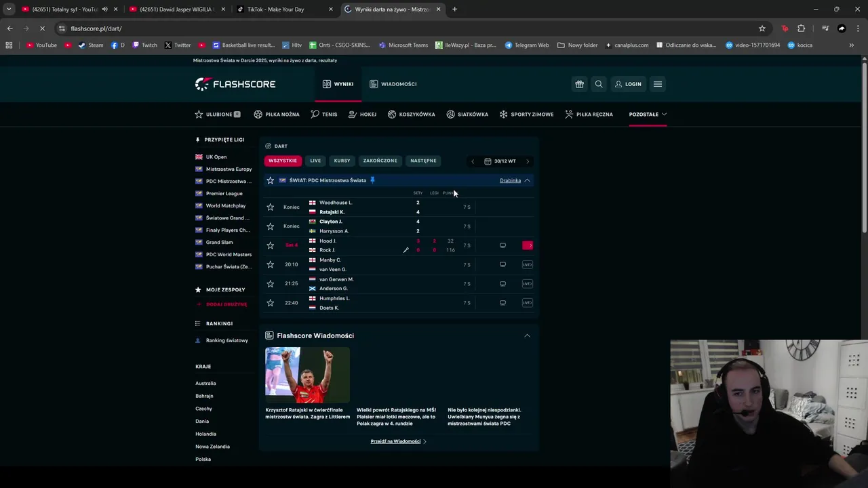This screenshot has width=868, height=488.
Task: Switch to the WIADOMOŚCI tab
Action: point(393,84)
